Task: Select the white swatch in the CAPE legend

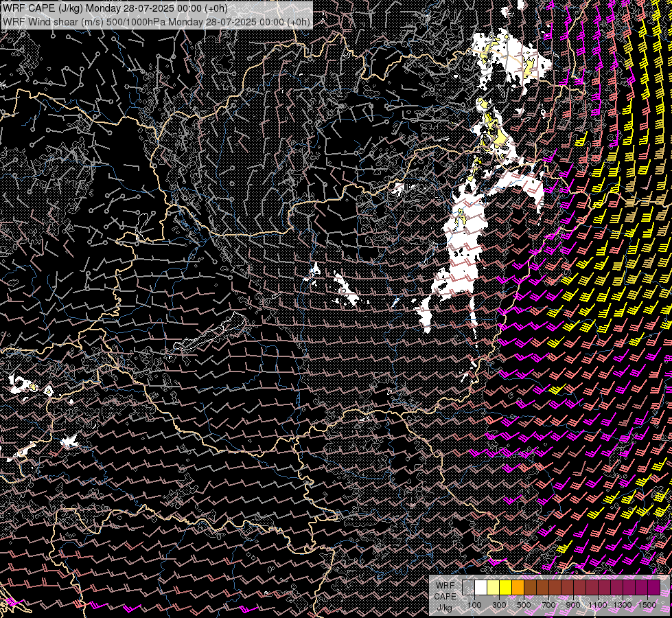Action: pyautogui.click(x=481, y=587)
